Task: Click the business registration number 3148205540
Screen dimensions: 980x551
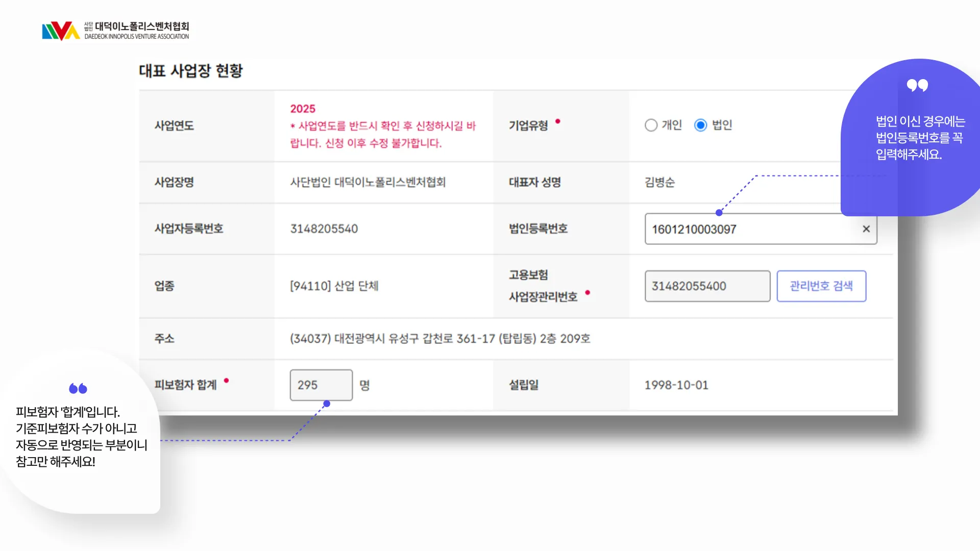Action: (324, 229)
